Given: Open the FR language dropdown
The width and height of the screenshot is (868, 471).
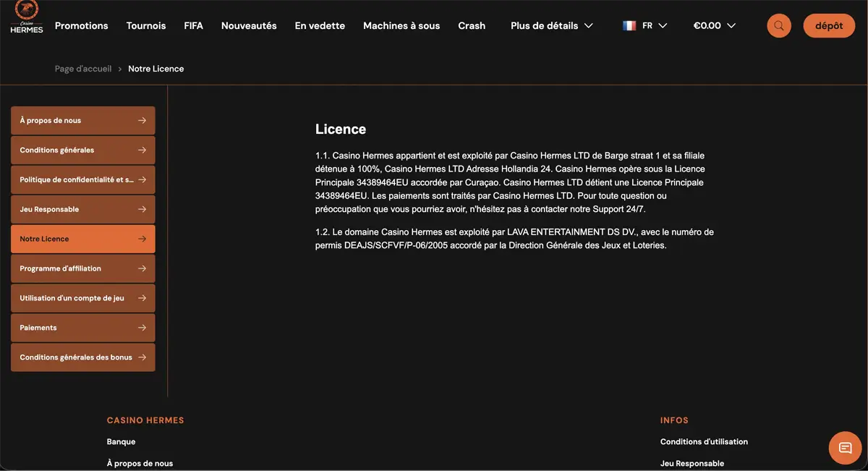Looking at the screenshot, I should pyautogui.click(x=644, y=25).
